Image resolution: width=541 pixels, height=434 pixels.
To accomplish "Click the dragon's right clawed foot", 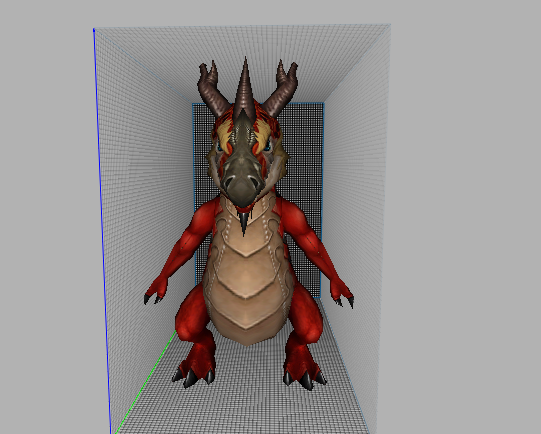I will 304,372.
